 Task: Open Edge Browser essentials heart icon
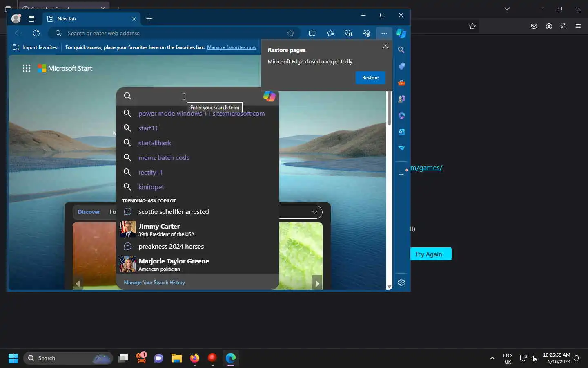point(366,33)
